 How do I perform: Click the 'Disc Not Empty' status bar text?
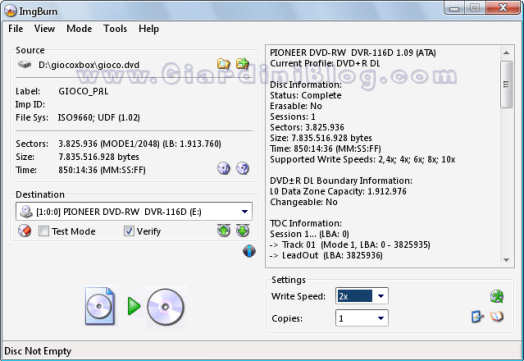(x=37, y=351)
